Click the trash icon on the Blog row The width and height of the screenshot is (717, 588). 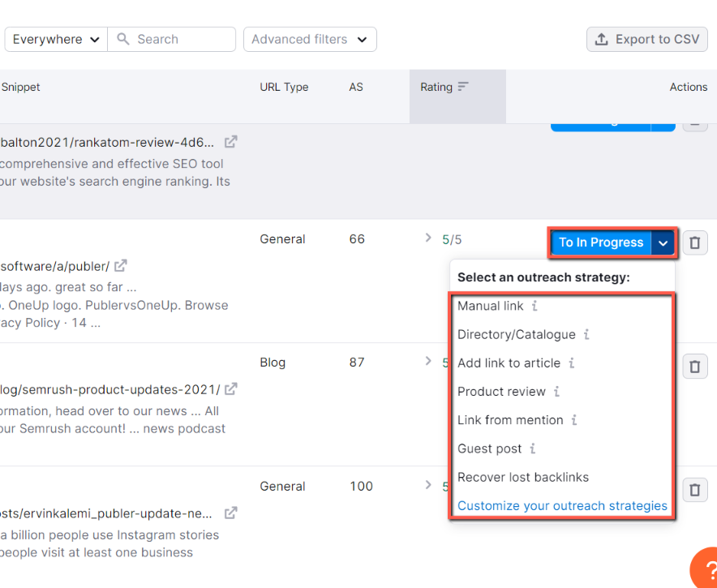tap(695, 366)
